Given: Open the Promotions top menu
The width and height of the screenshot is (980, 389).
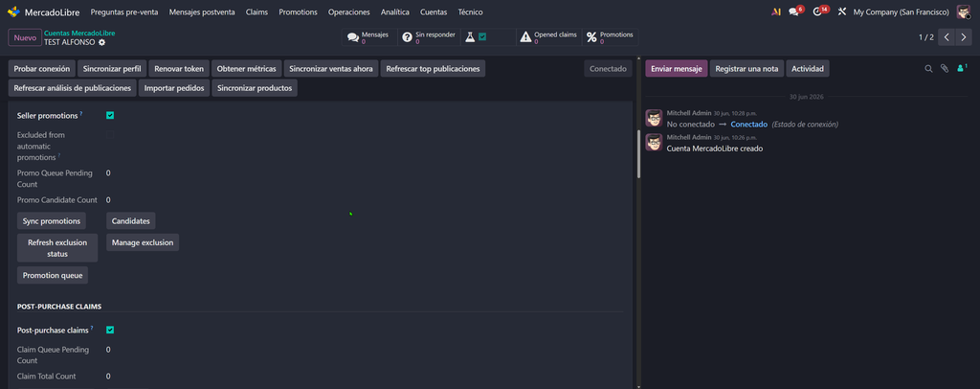Looking at the screenshot, I should point(299,11).
